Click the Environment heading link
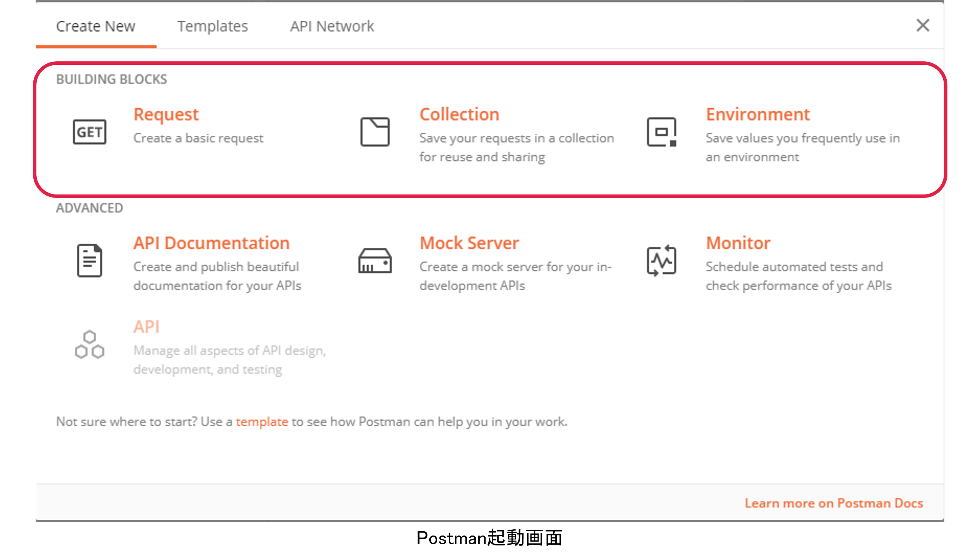The width and height of the screenshot is (980, 560). (757, 114)
